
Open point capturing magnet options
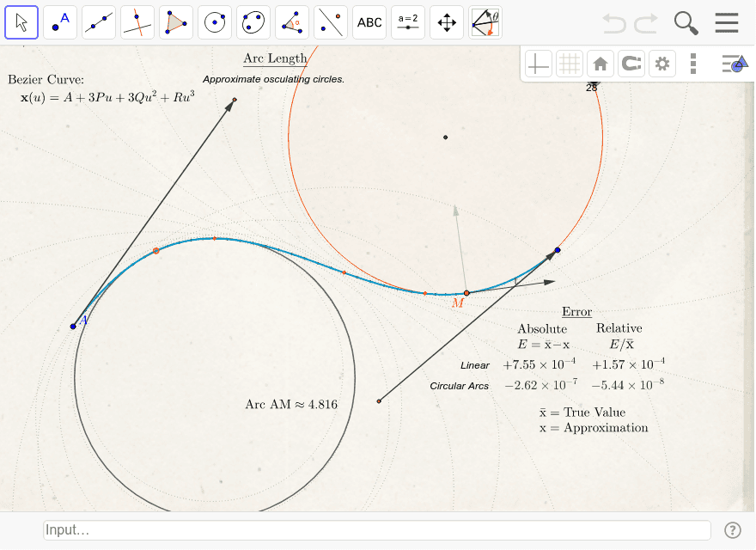(x=631, y=64)
